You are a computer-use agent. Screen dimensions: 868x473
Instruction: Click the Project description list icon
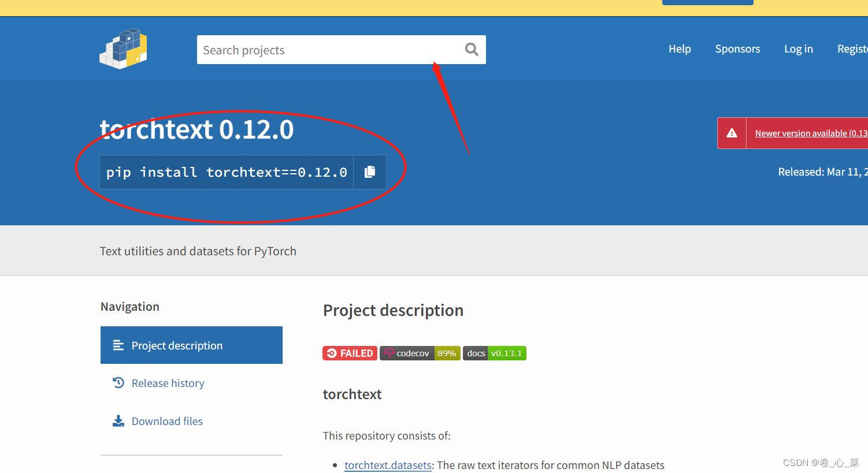[118, 345]
